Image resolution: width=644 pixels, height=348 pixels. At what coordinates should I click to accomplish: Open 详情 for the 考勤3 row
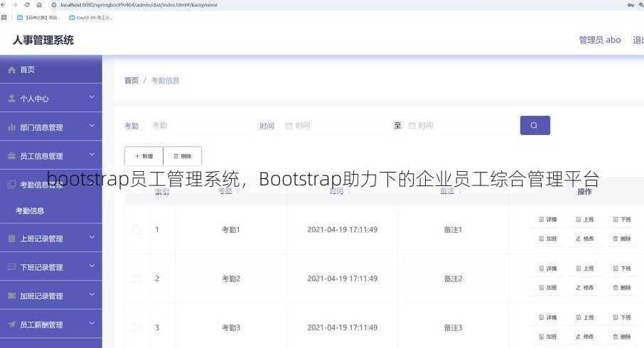[x=547, y=317]
